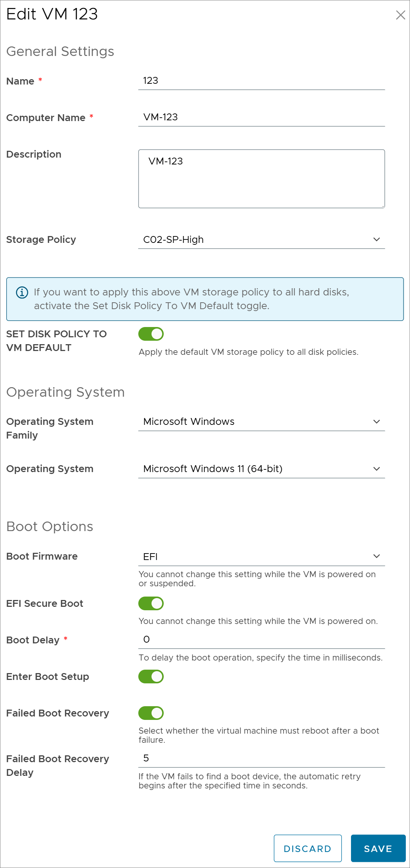Click the info icon in the storage policy notice
Viewport: 410px width, 868px height.
pyautogui.click(x=22, y=292)
